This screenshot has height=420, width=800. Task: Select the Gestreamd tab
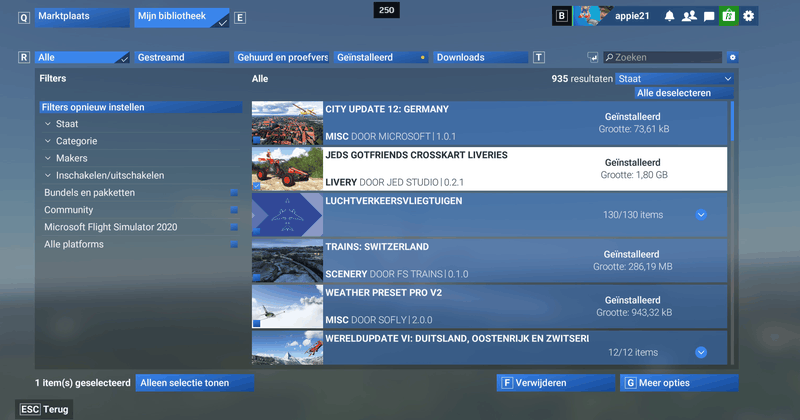point(183,57)
